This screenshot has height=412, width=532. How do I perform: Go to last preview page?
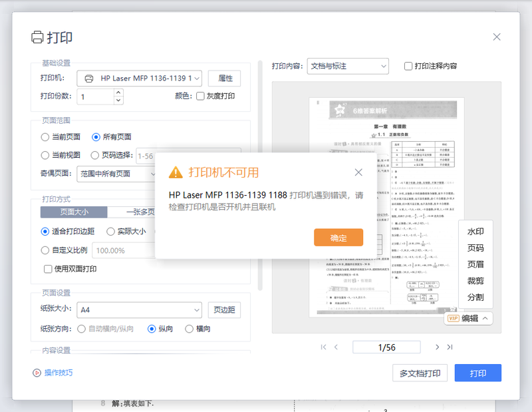450,347
